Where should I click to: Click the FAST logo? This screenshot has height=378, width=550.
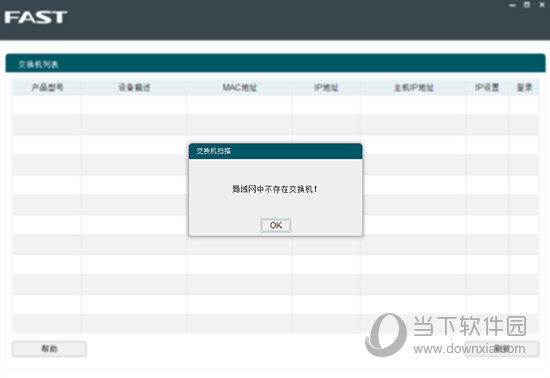coord(35,17)
